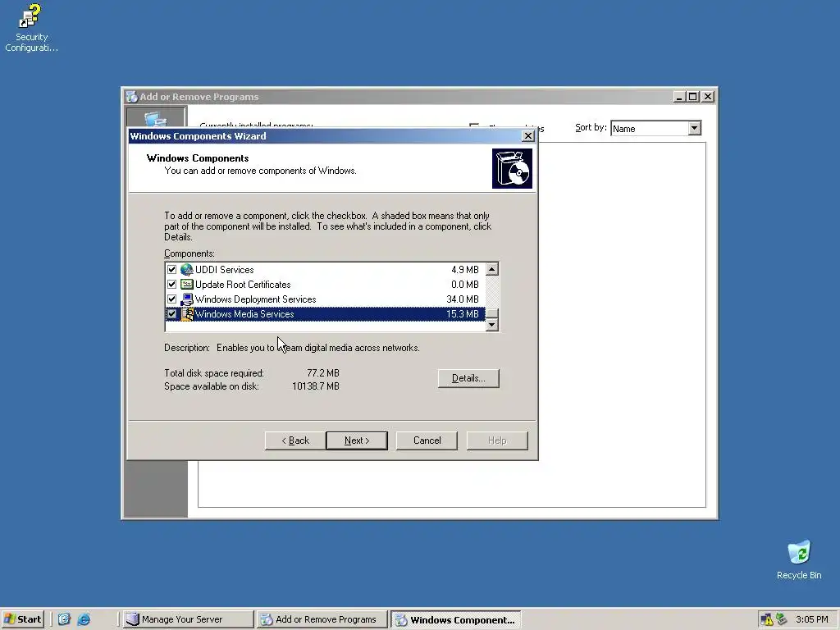
Task: Switch to Add or Remove Programs taskbar item
Action: 322,619
